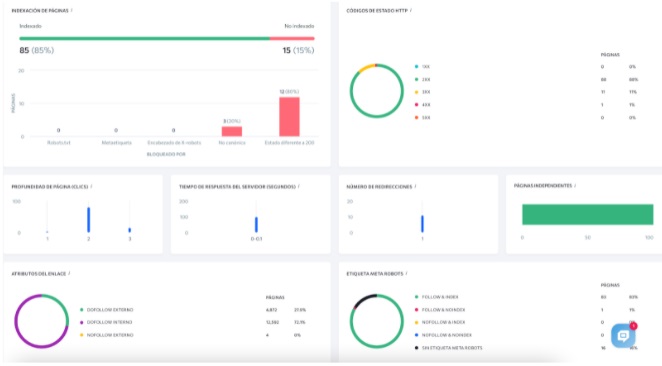Click the Nofollow & Noindex legend entry
Image resolution: width=662 pixels, height=366 pixels.
443,335
